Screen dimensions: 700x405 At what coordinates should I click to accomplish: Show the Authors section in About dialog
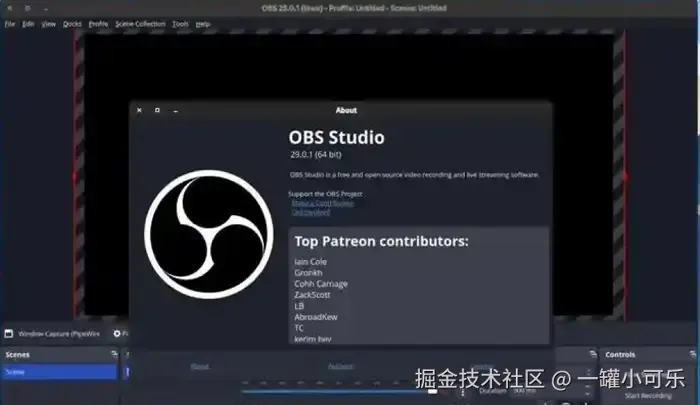[x=340, y=367]
